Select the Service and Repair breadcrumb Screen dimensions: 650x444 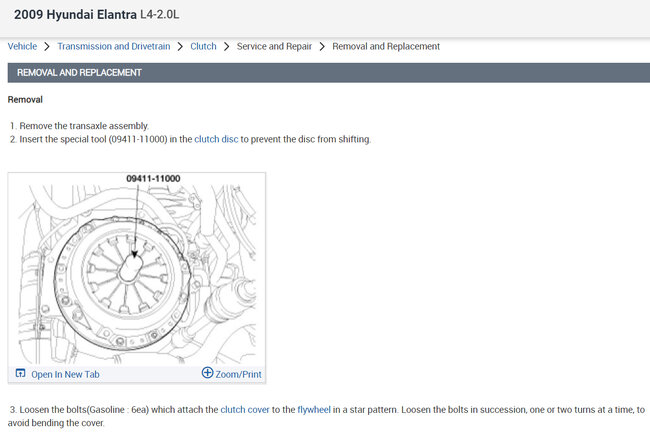coord(274,46)
